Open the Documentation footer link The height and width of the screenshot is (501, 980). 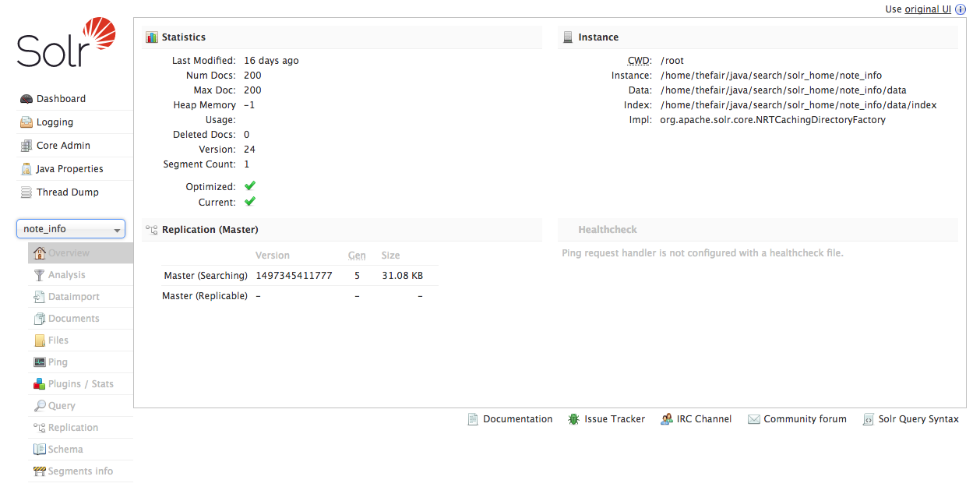[517, 419]
